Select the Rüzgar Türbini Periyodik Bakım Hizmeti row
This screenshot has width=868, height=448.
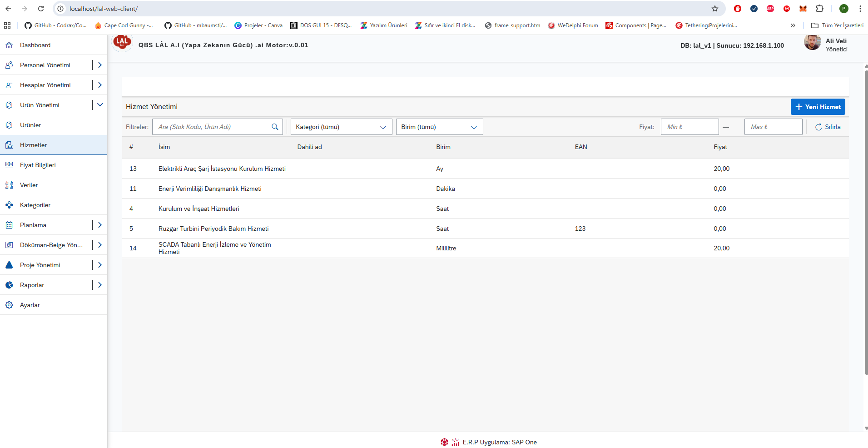pos(213,229)
